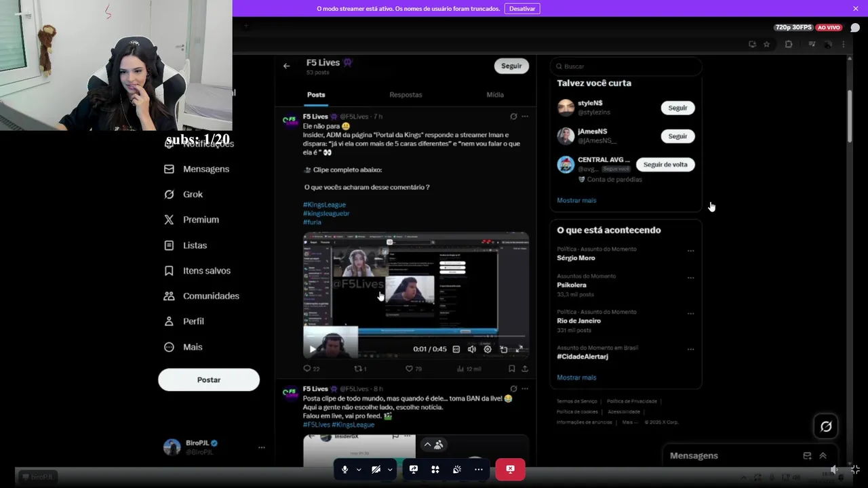Open more options on first F5 Lives post
This screenshot has width=868, height=488.
525,117
